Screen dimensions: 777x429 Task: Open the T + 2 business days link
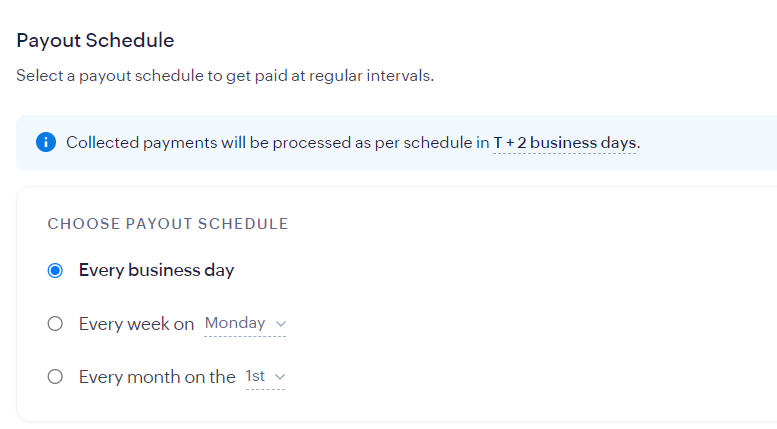565,142
